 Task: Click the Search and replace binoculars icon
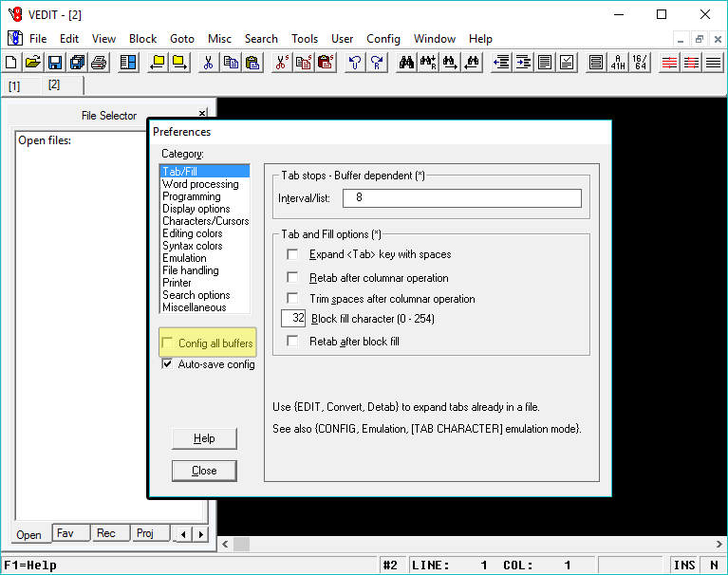point(428,63)
